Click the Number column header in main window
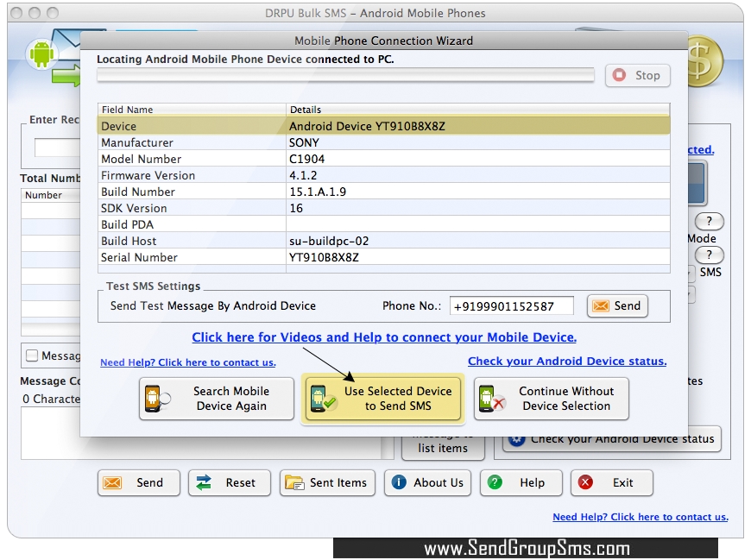Image resolution: width=751 pixels, height=560 pixels. tap(50, 195)
